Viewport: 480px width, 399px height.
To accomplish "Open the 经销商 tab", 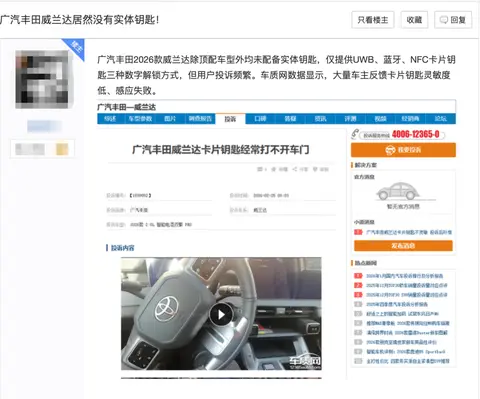I will point(410,119).
